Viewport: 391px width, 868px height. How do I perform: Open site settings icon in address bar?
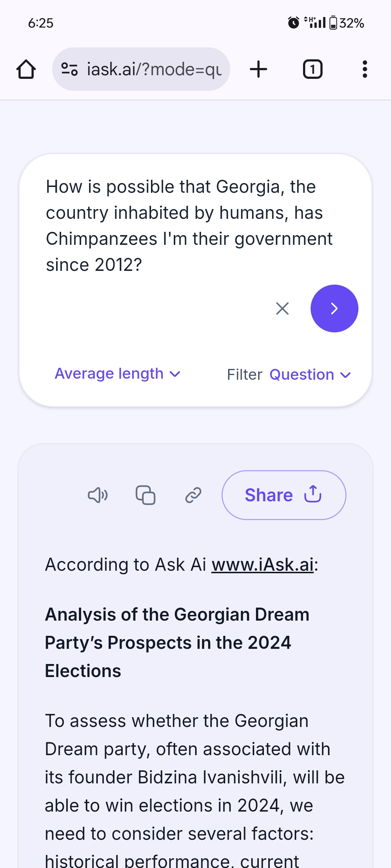[70, 69]
